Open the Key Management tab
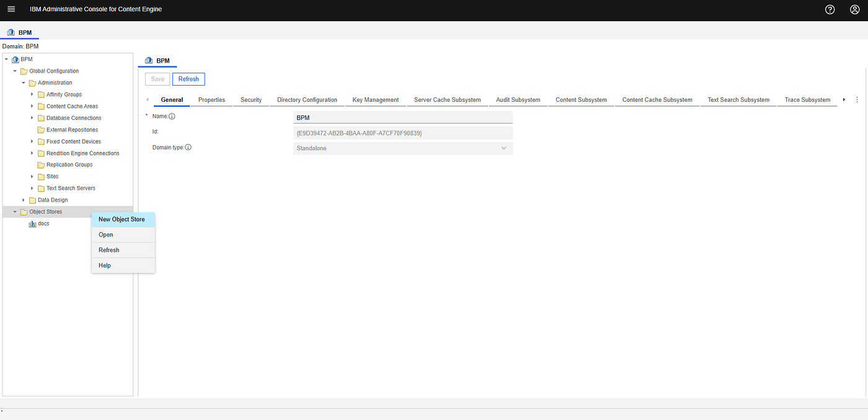Screen dimensions: 868x420 (376, 100)
